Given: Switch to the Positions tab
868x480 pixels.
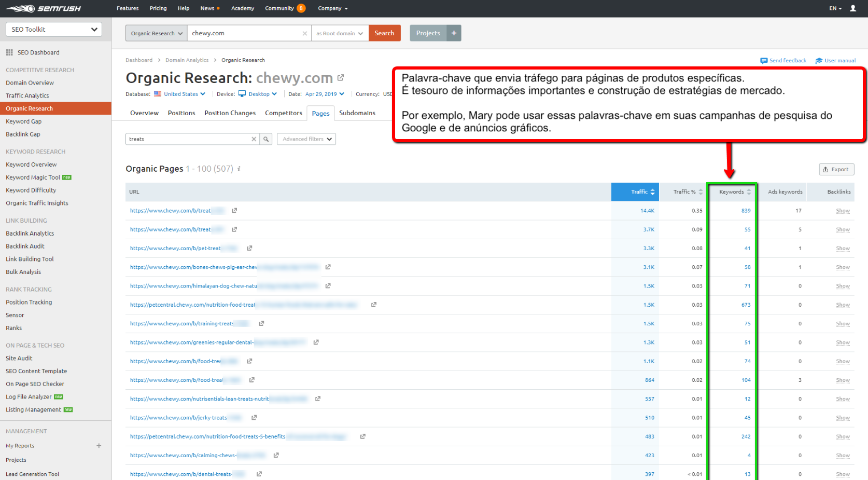Looking at the screenshot, I should point(181,113).
